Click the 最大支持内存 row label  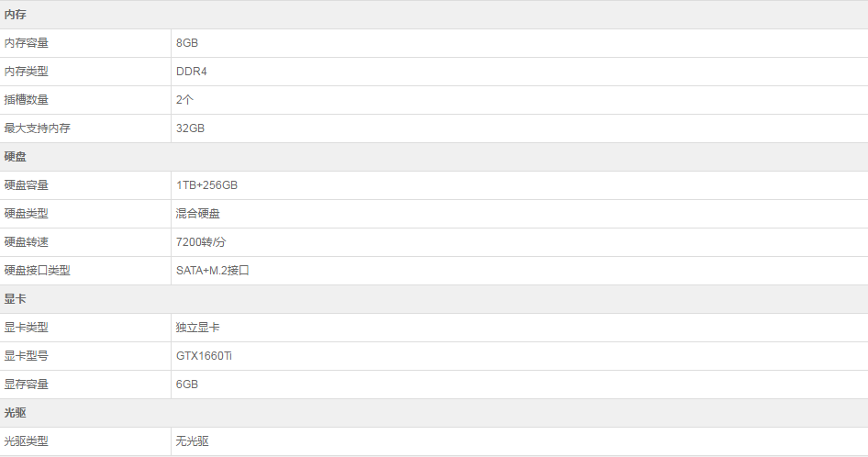tap(37, 128)
